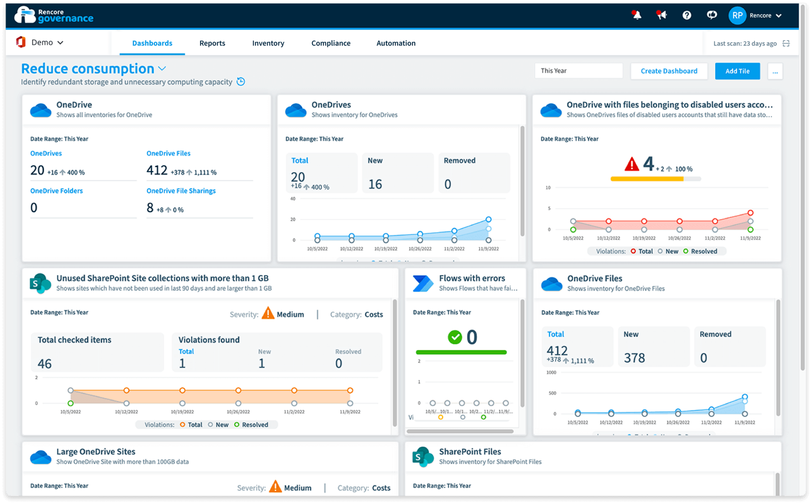The height and width of the screenshot is (504, 812).
Task: Click the full-screen icon beside Last scan
Action: [786, 43]
